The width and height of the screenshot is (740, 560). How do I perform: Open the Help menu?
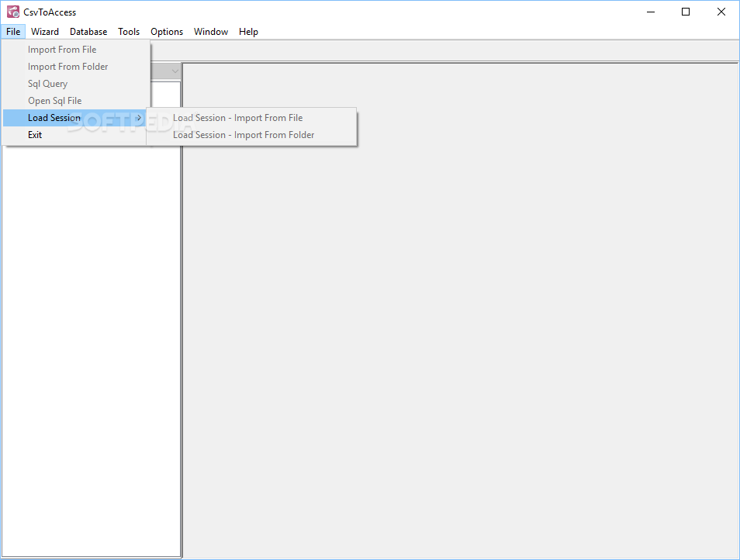pos(248,32)
